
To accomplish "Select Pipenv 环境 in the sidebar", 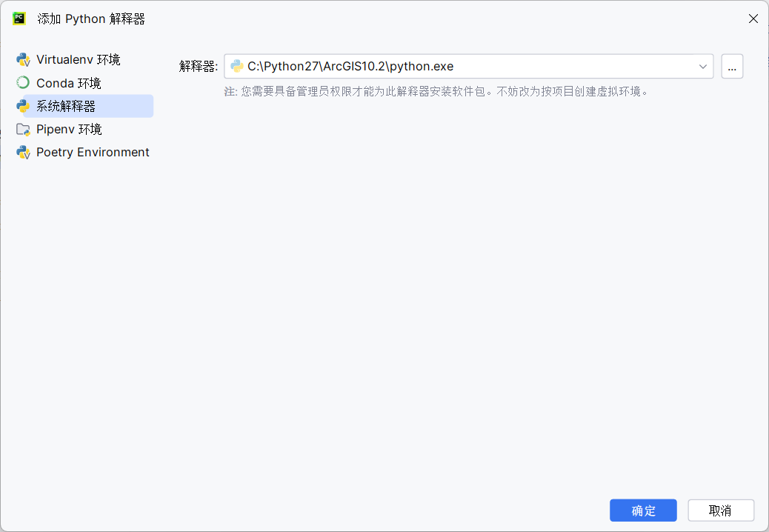I will tap(69, 130).
